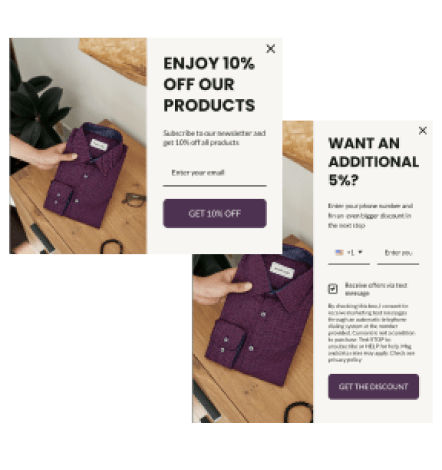The height and width of the screenshot is (470, 442).
Task: Click the eyeglasses in the first popup photo
Action: (x=134, y=199)
